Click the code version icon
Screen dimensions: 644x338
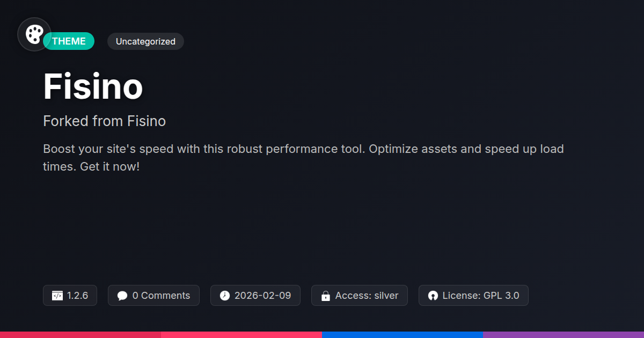point(57,296)
